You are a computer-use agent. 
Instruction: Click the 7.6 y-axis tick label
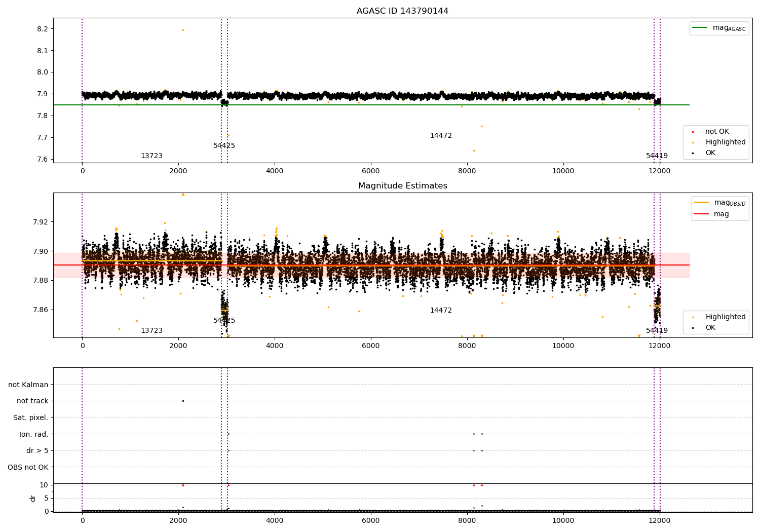click(x=43, y=160)
